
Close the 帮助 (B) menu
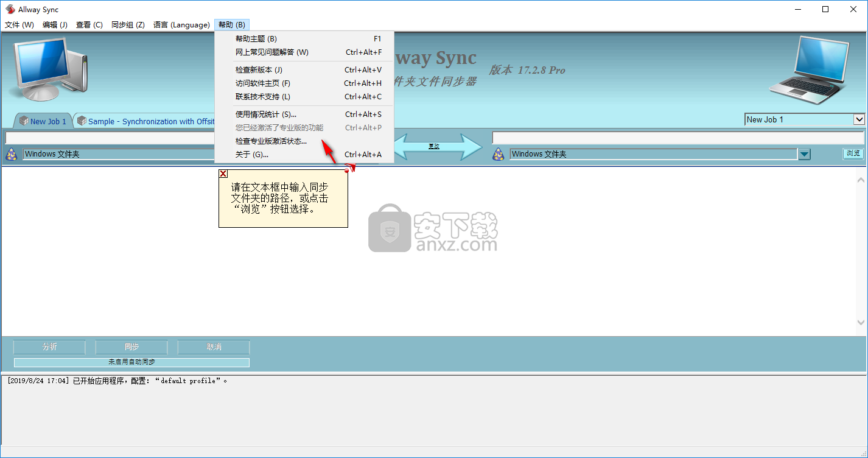click(232, 25)
